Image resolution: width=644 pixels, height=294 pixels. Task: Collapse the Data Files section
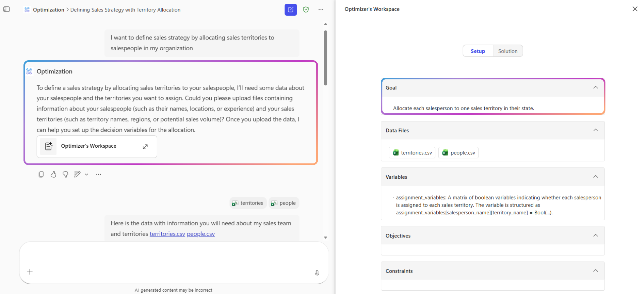point(595,130)
